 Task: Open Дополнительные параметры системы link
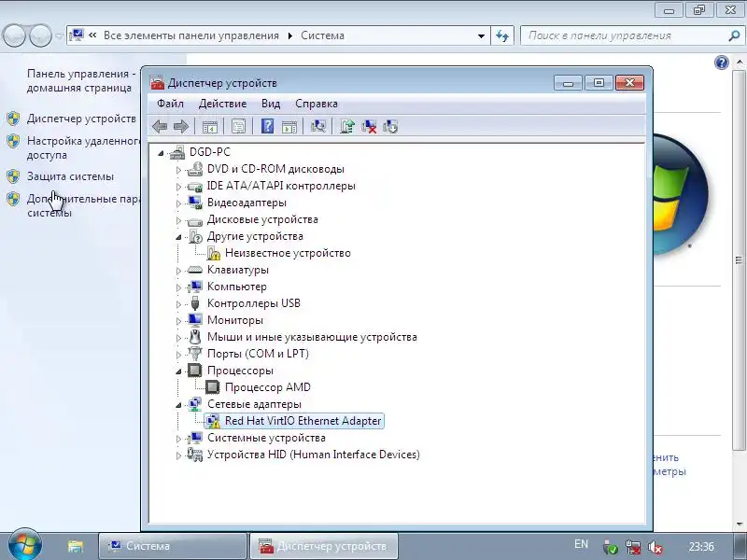coord(83,205)
